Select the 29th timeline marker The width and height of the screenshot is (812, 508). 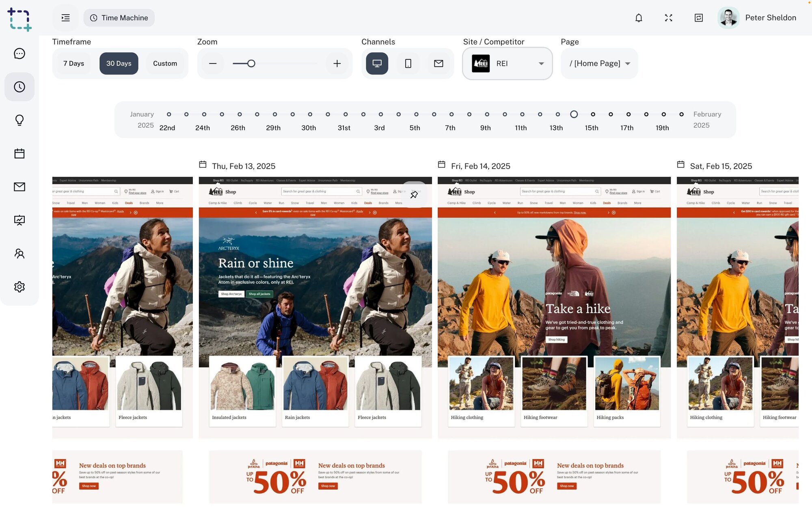[x=275, y=114]
